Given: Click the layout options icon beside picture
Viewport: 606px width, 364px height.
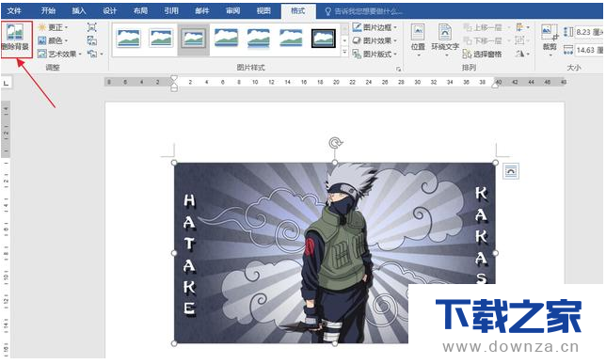Looking at the screenshot, I should pos(511,171).
